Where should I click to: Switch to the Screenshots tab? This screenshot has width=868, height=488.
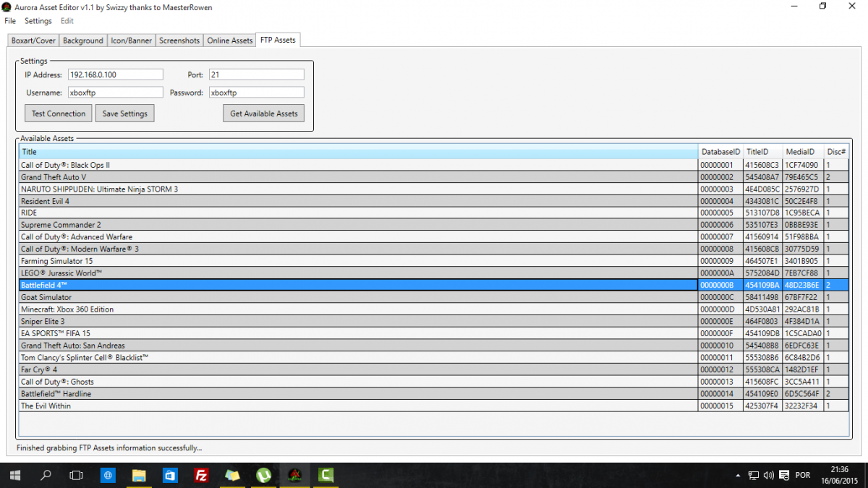click(179, 40)
